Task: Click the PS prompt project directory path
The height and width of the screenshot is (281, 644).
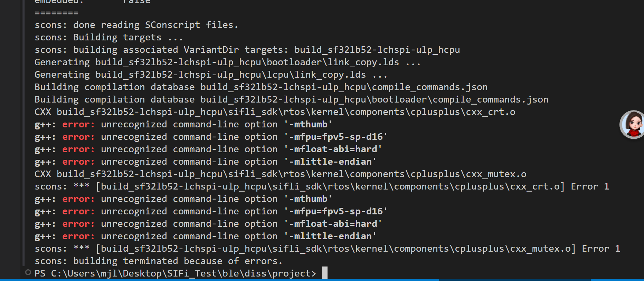Action: click(183, 274)
